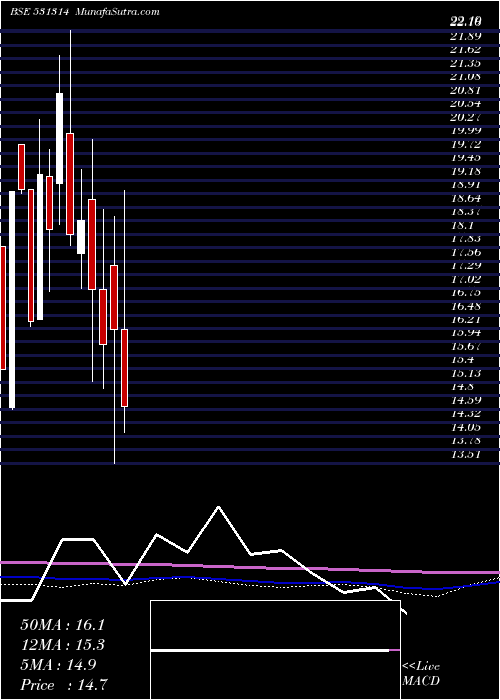Click the highest peak of the white indicator line
This screenshot has width=500, height=700.
coord(218,507)
